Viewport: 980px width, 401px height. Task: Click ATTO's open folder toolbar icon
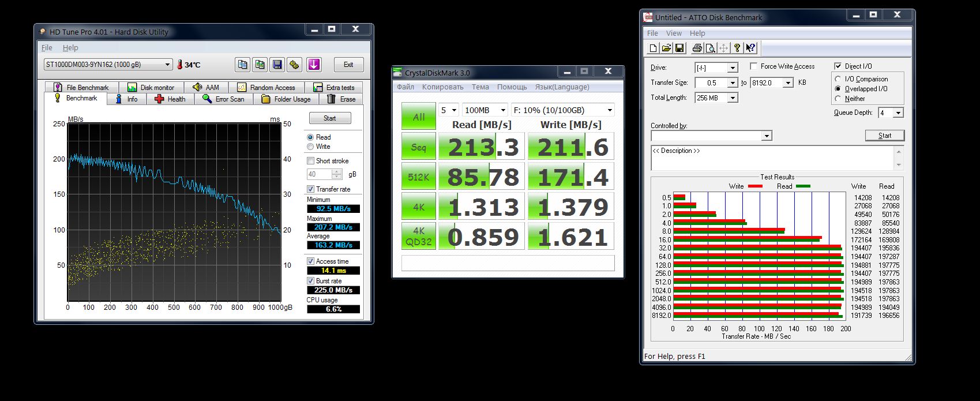(666, 48)
